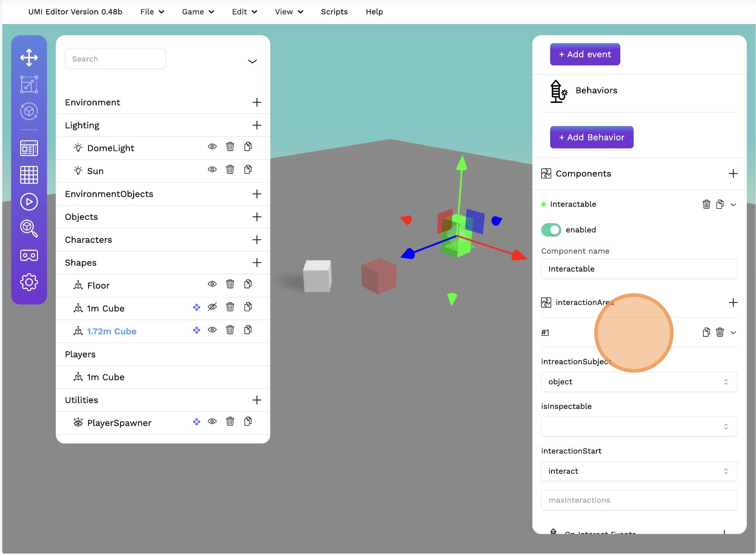
Task: Hide the Floor shape
Action: (x=212, y=284)
